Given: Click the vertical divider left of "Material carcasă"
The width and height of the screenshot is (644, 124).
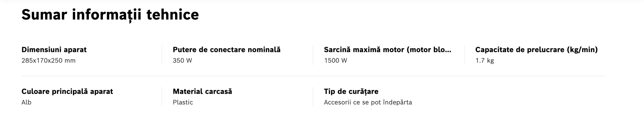Looking at the screenshot, I should click(162, 97).
